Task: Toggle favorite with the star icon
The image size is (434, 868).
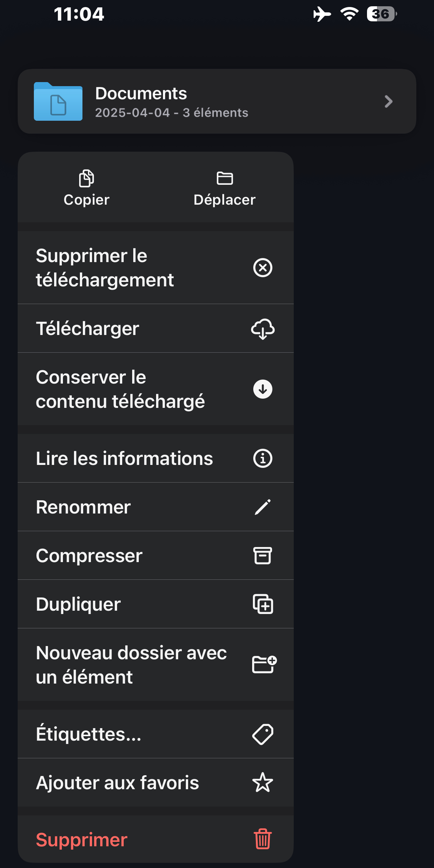Action: (262, 783)
